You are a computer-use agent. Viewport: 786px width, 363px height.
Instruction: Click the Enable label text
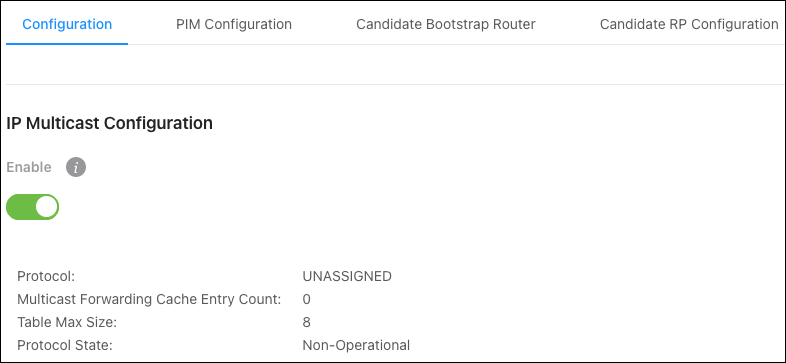point(29,167)
